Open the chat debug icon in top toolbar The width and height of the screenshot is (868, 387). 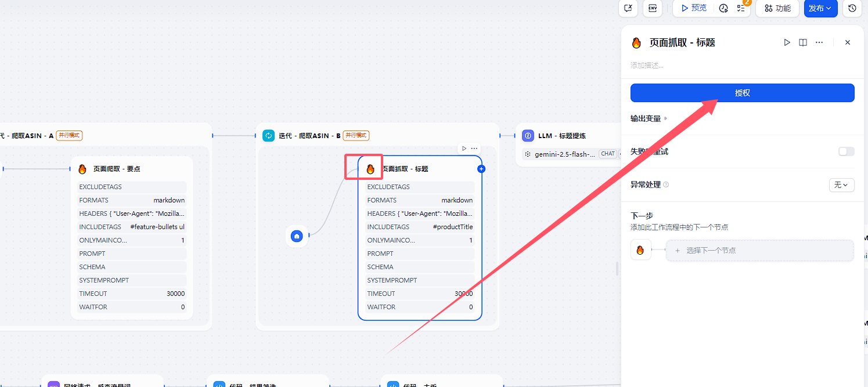(628, 8)
